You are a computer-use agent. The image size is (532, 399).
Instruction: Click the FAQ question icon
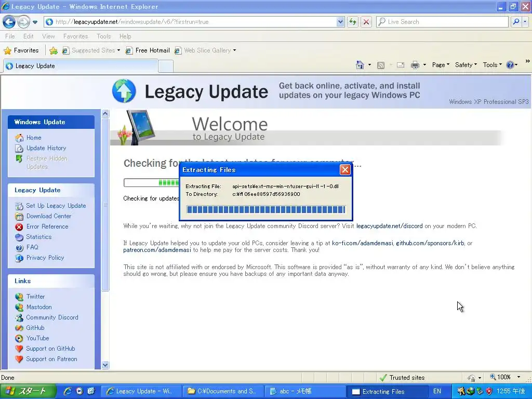coord(19,247)
